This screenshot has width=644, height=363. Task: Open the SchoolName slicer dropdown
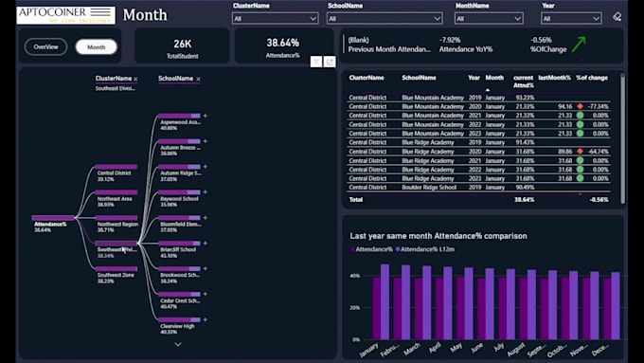click(385, 19)
